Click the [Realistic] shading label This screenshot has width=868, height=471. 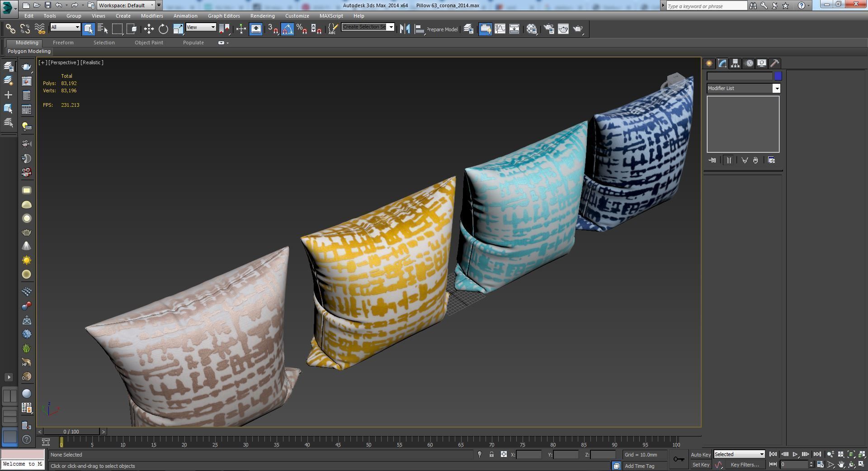click(92, 62)
